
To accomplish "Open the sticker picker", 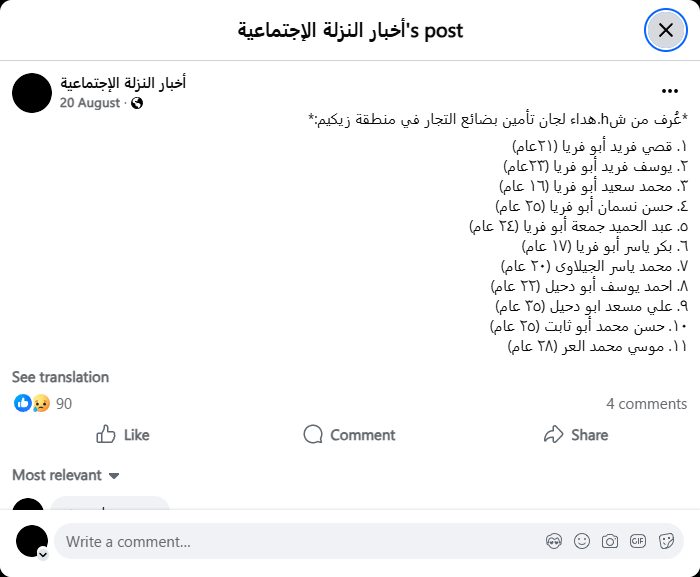I will tap(666, 542).
